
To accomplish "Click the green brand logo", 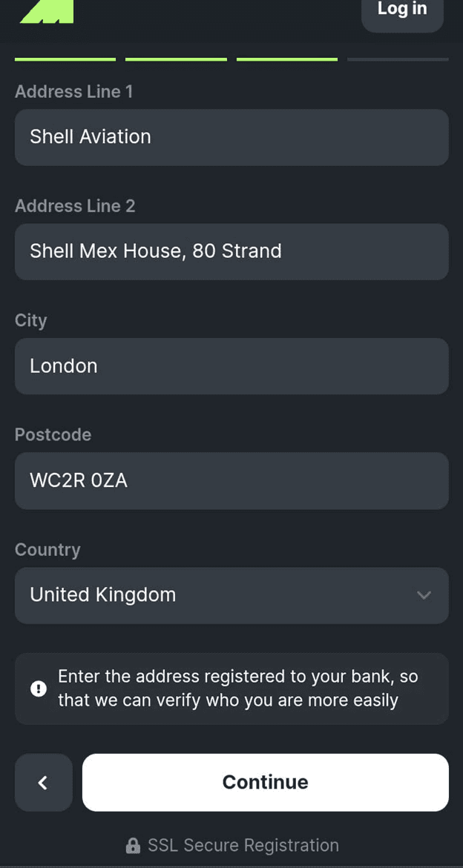I will 47,11.
